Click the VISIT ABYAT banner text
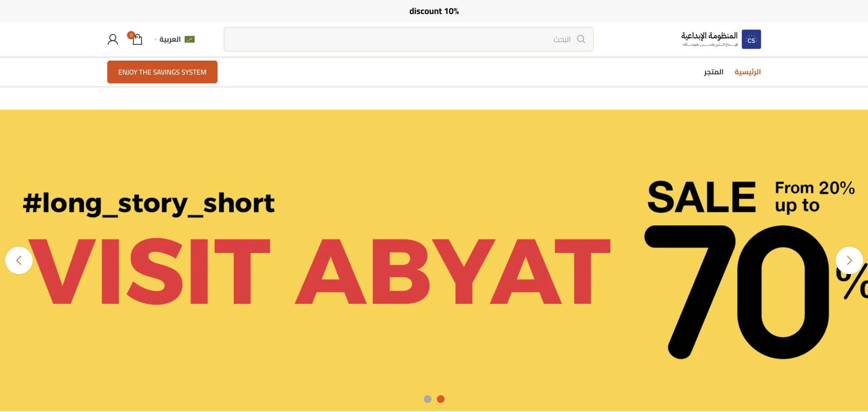The image size is (868, 412). [x=319, y=271]
